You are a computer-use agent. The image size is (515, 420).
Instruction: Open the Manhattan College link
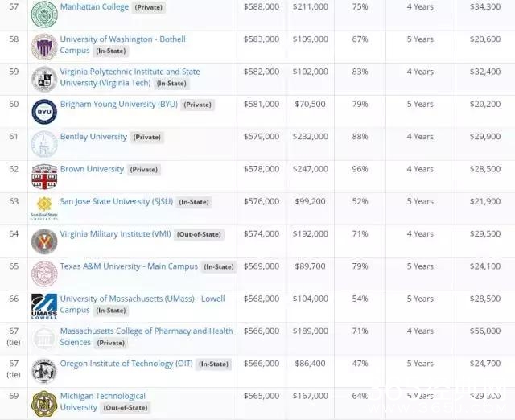pos(94,7)
